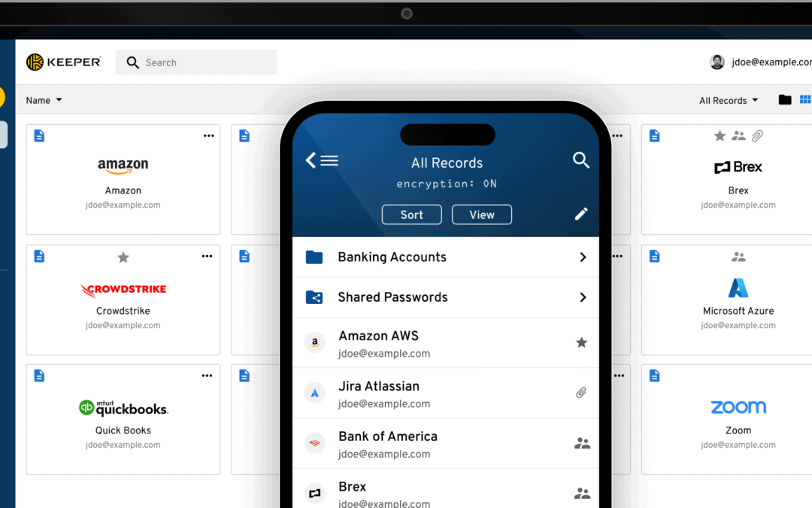Open the Crowdstrike record logo

tap(123, 290)
